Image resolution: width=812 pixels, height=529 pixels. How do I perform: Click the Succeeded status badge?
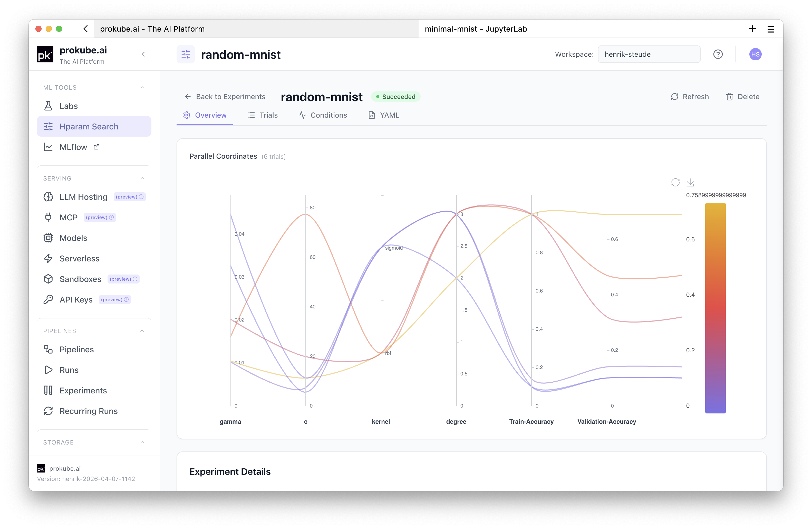point(396,97)
